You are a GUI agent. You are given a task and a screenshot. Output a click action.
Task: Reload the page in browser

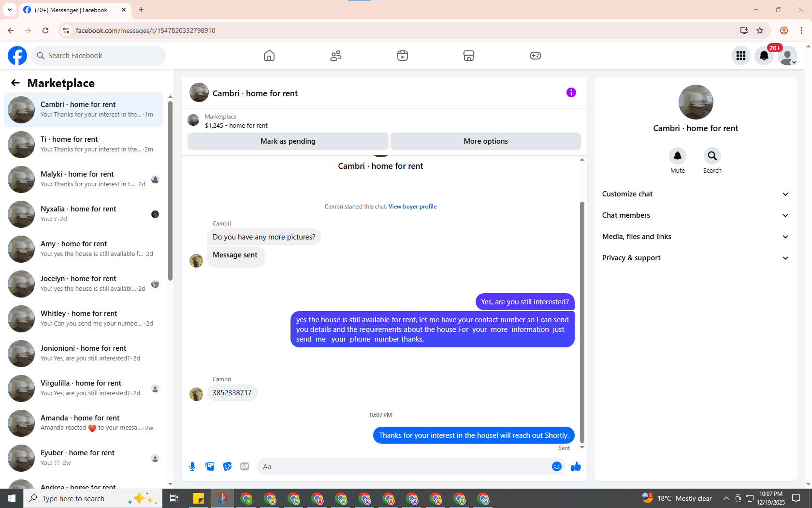click(x=45, y=30)
